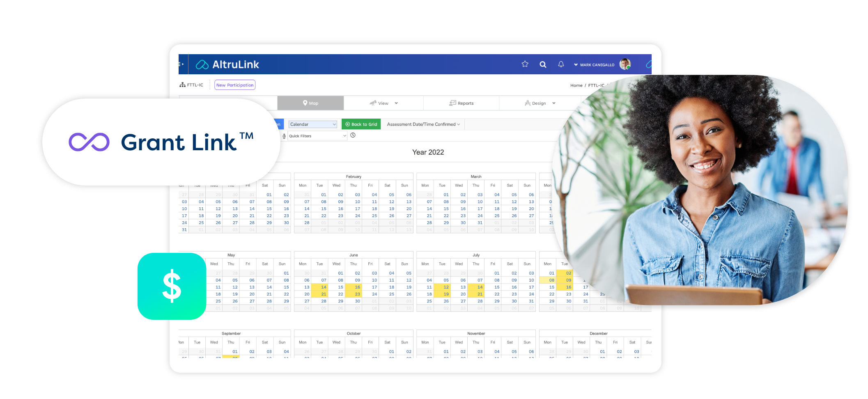Open the Calendar view dropdown
The width and height of the screenshot is (868, 399).
[x=313, y=124]
